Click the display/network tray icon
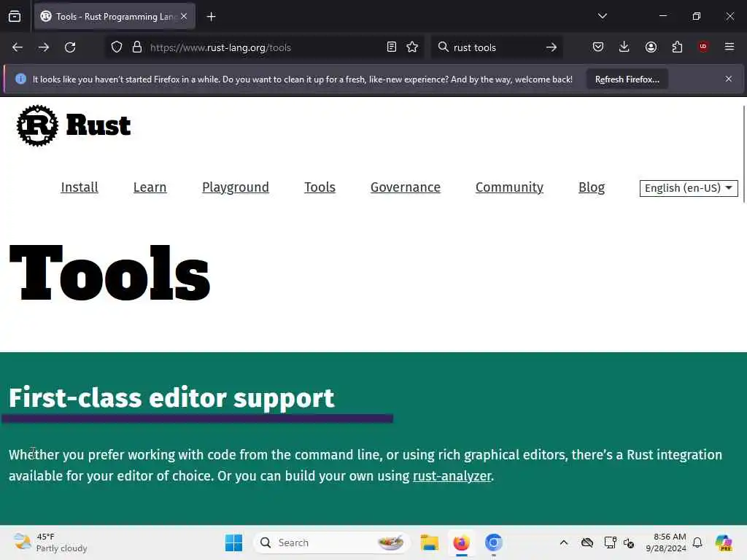Viewport: 747px width, 560px height. point(610,542)
